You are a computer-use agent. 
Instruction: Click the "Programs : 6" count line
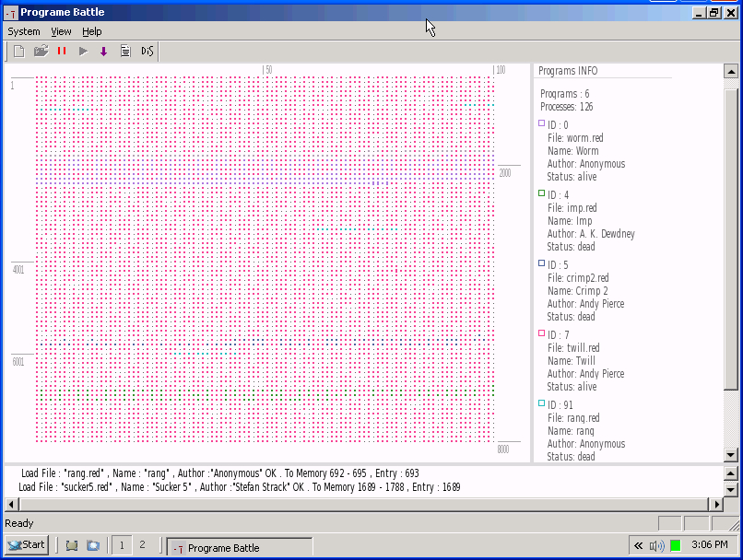[564, 94]
